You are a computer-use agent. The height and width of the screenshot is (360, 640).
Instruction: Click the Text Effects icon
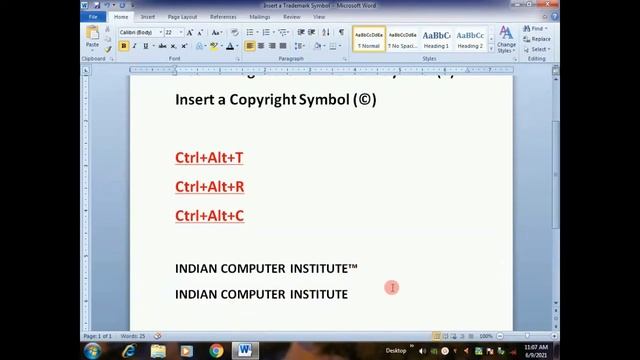[x=199, y=46]
